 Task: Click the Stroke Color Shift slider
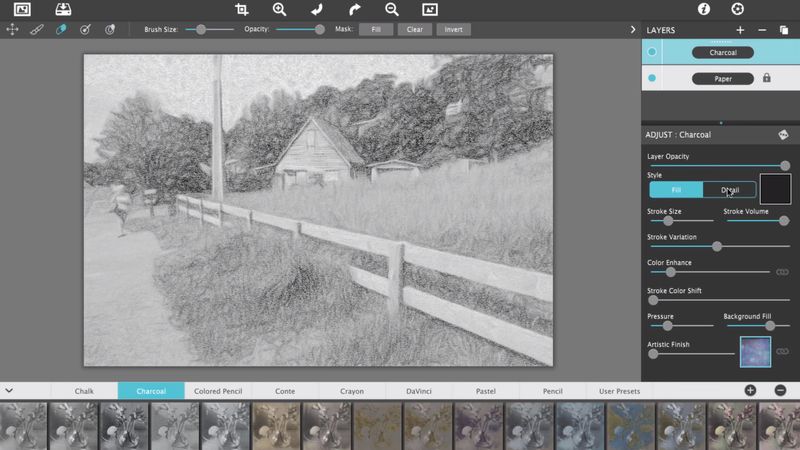coord(719,300)
